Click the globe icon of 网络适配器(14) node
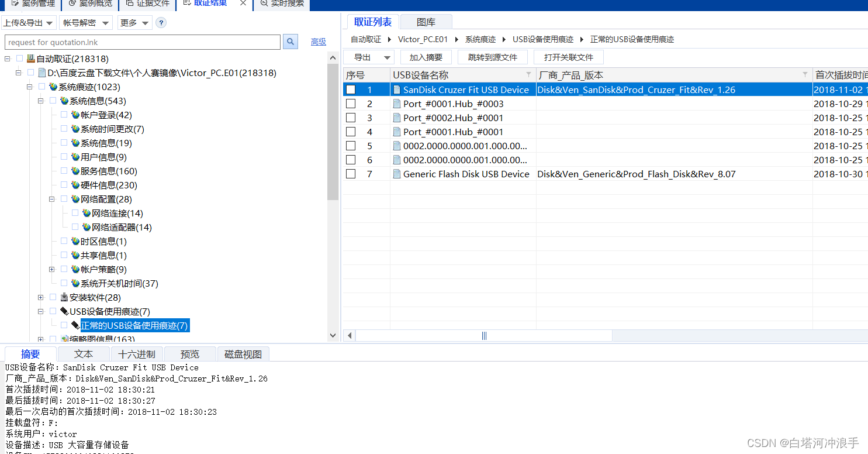Image resolution: width=868 pixels, height=454 pixels. tap(87, 227)
